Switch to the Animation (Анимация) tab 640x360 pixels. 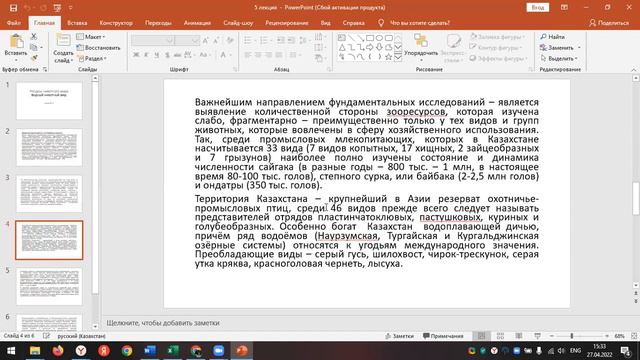(197, 23)
